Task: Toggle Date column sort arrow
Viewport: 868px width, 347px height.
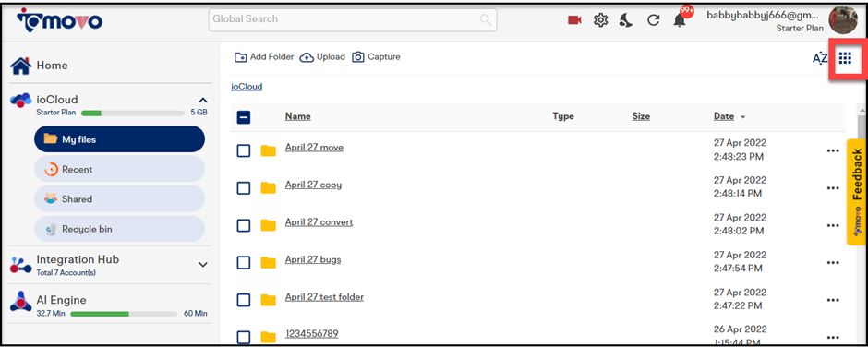Action: click(x=743, y=117)
